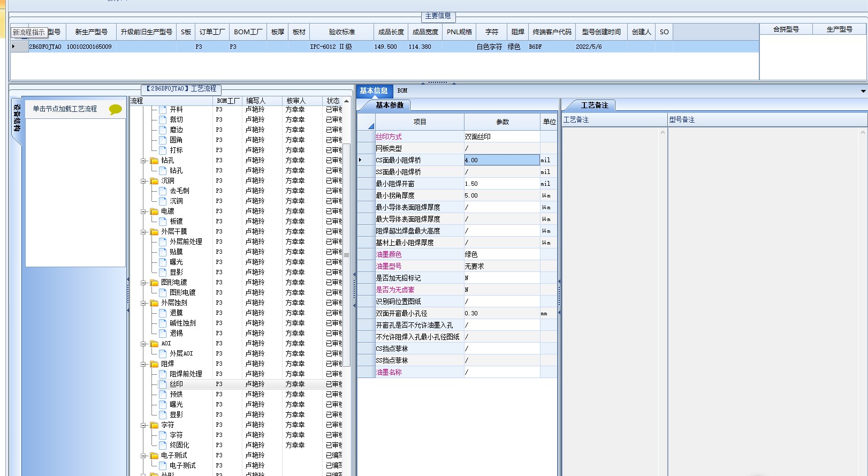Click the 成品长度 column header

391,32
